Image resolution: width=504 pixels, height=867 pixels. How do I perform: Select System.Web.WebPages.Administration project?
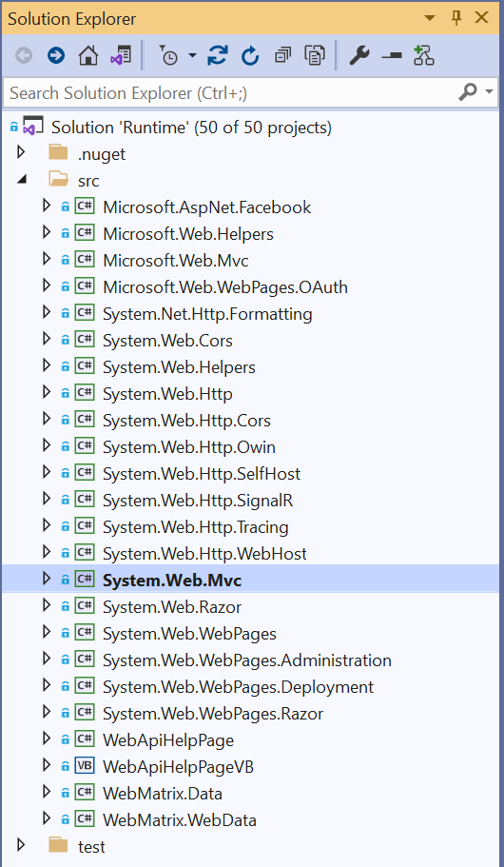point(247,660)
